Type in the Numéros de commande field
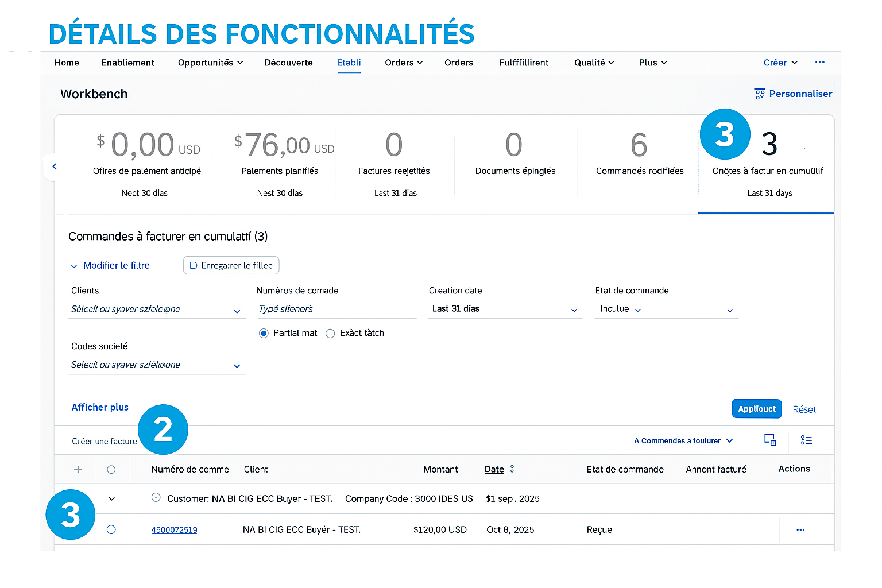This screenshot has height=588, width=882. point(336,310)
